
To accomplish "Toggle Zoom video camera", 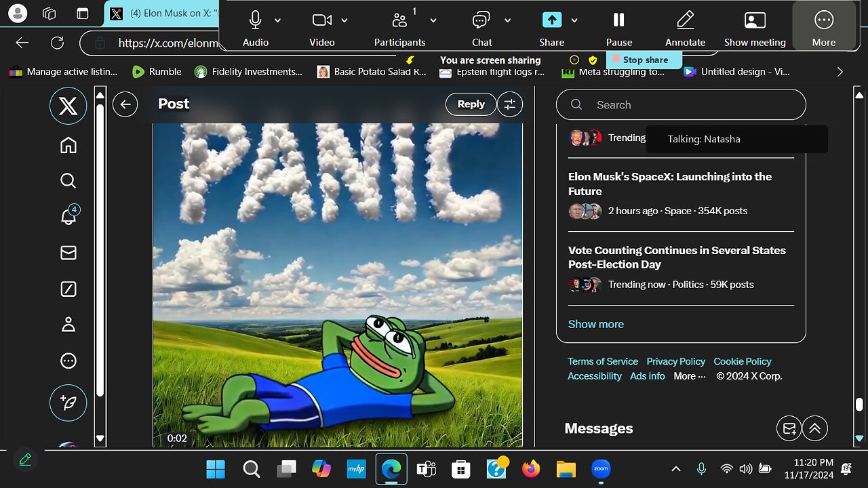I will point(321,27).
